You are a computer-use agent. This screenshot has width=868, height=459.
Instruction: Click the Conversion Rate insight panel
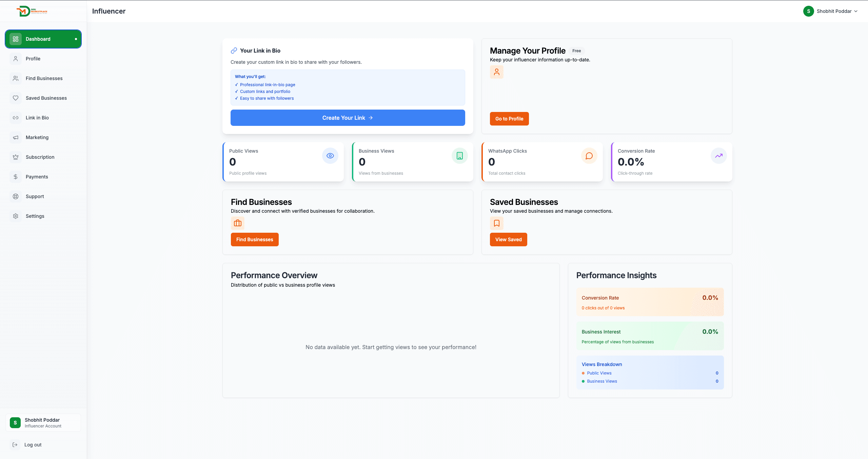coord(650,302)
